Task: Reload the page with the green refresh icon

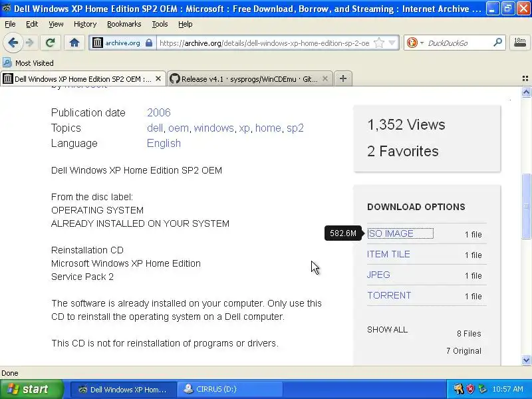Action: [x=51, y=43]
